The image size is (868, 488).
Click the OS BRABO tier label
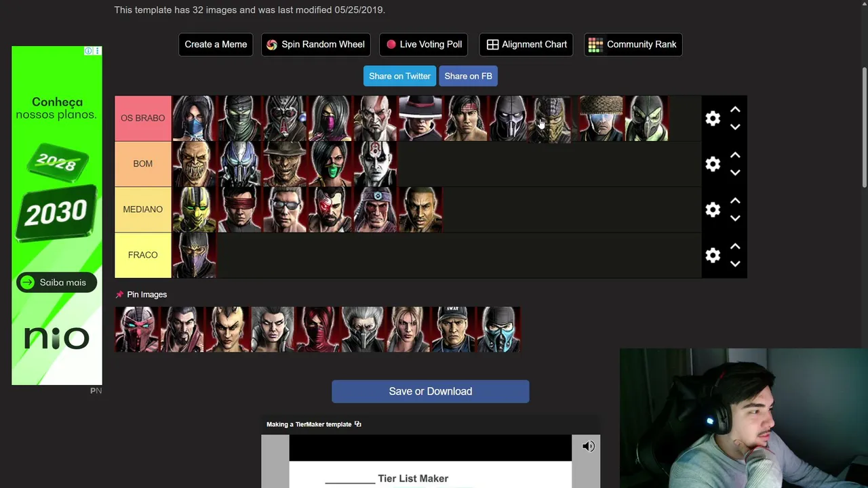tap(143, 119)
